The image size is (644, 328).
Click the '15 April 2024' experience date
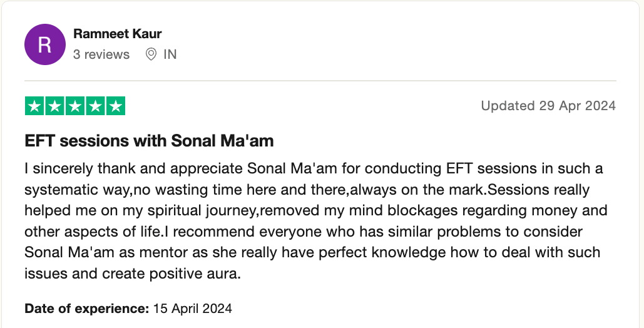[x=193, y=309]
